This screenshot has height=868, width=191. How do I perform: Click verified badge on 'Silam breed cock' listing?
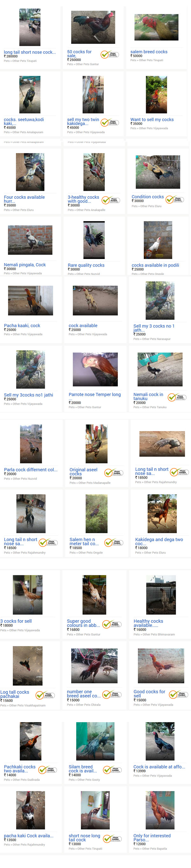(112, 769)
